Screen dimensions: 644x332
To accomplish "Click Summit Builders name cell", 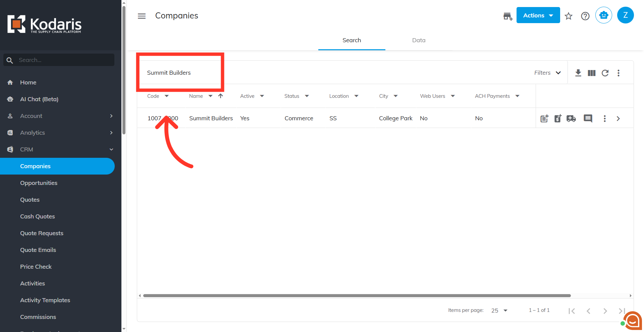I will click(211, 118).
